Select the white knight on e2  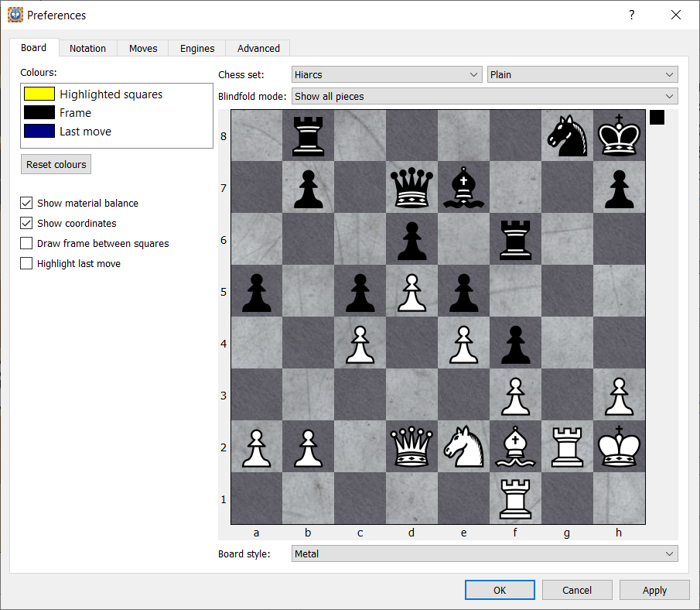tap(463, 447)
